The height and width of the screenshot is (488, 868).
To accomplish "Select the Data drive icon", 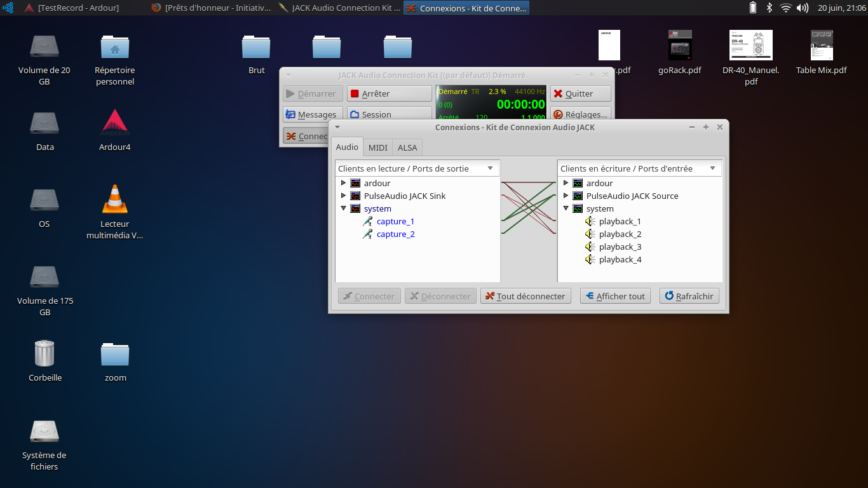I will 44,123.
